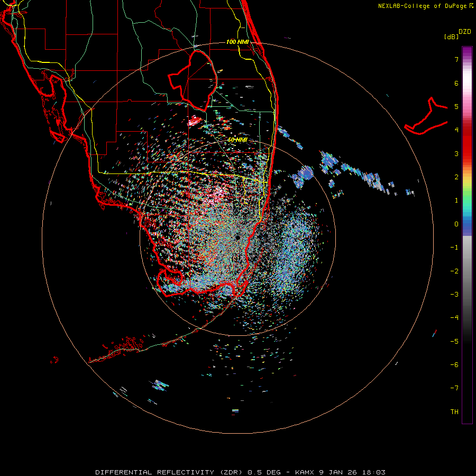The width and height of the screenshot is (476, 476).
Task: Click the [dB] units label
Action: click(451, 36)
